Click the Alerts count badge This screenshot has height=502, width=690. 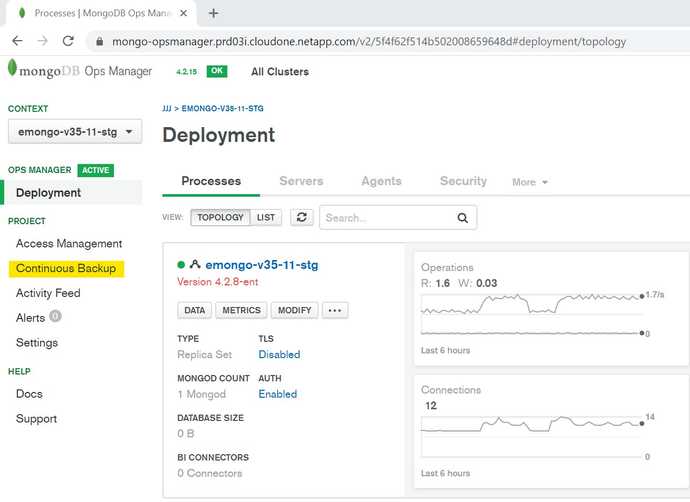tap(55, 316)
